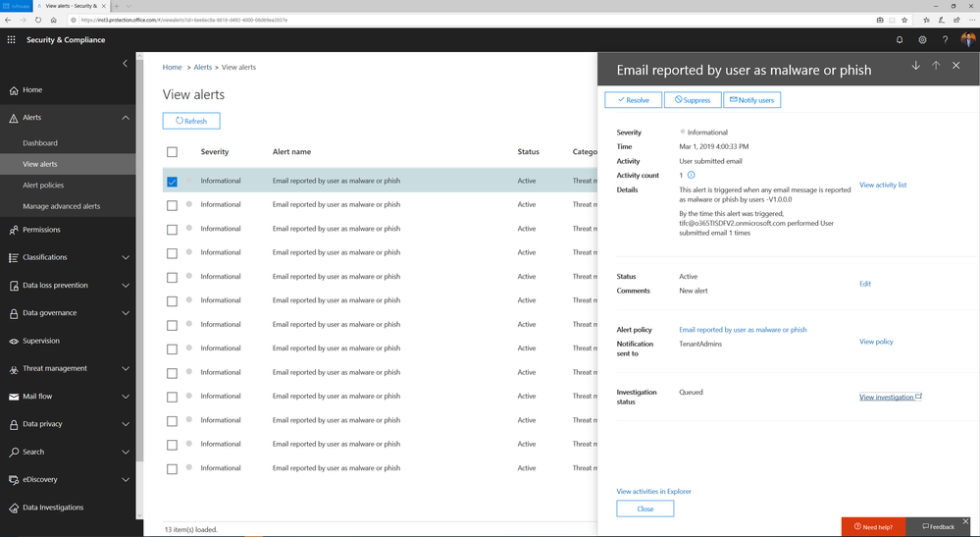The image size is (980, 537).
Task: Expand Data privacy menu
Action: [x=125, y=424]
